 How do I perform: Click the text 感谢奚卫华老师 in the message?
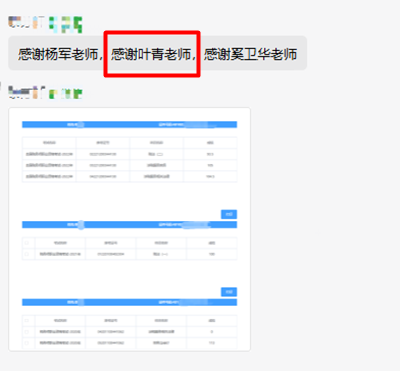250,54
